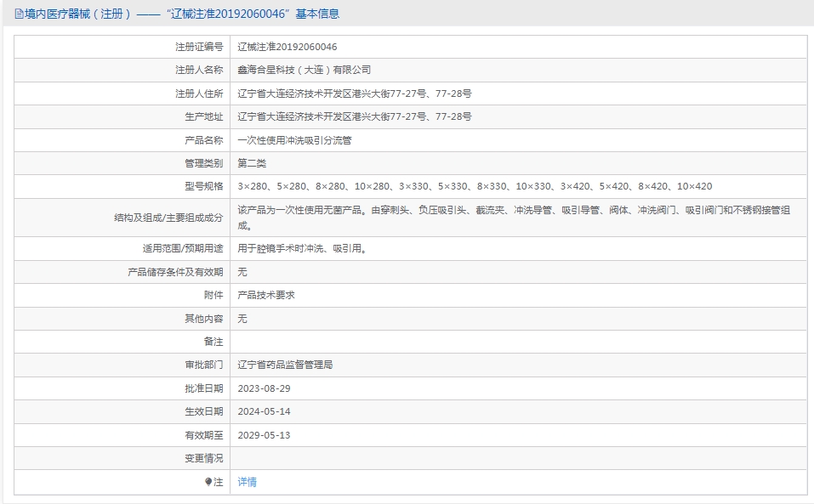This screenshot has width=814, height=504.
Task: Click the 无 value in the 产品储存条件及有效期 row
Action: (x=242, y=272)
